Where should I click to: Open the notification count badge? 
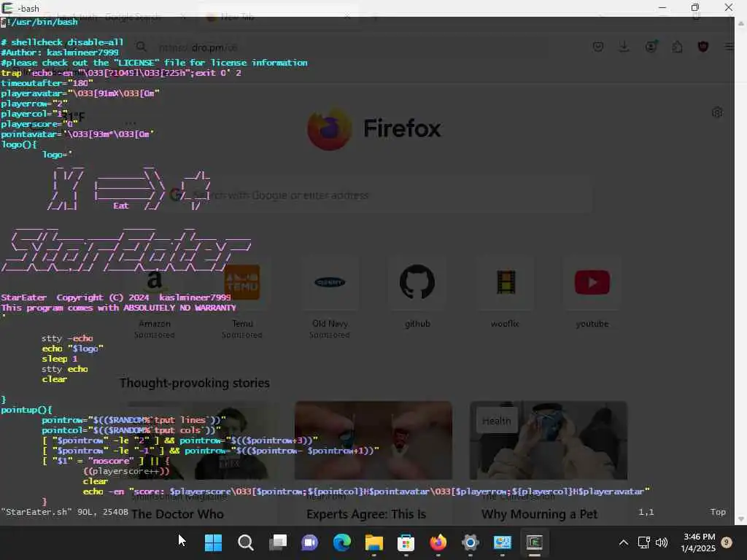pyautogui.click(x=727, y=542)
